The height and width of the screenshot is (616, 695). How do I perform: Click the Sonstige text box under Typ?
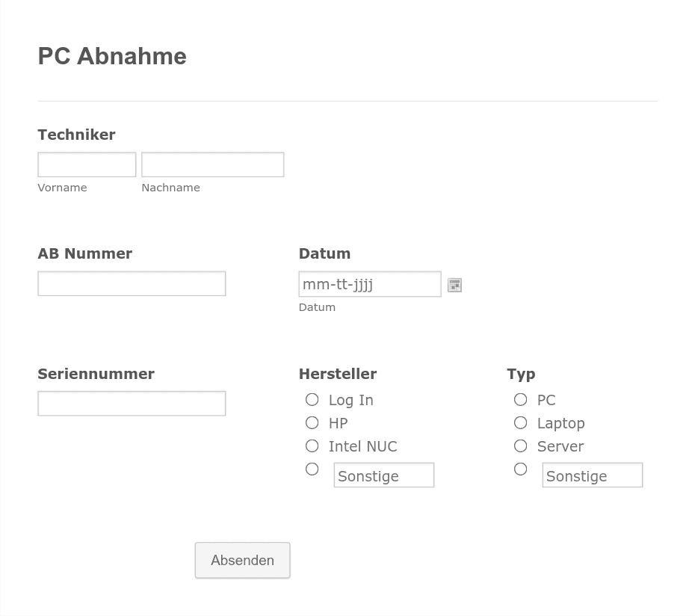592,475
